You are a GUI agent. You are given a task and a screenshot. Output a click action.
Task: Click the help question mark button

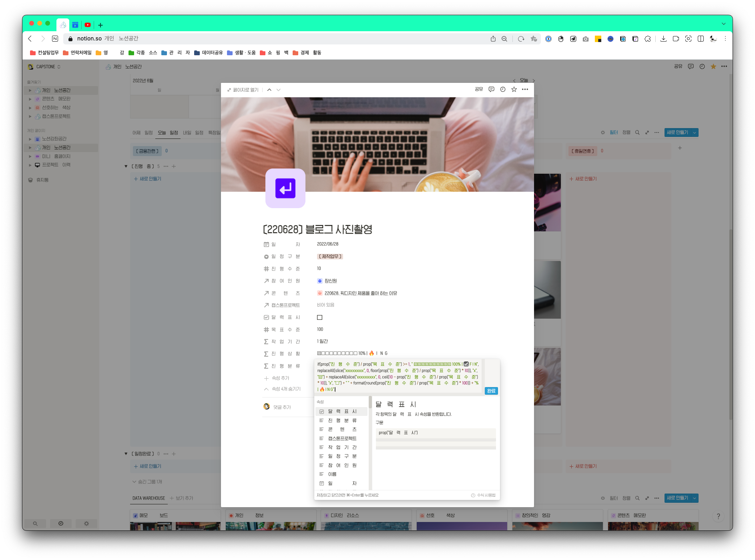(718, 516)
